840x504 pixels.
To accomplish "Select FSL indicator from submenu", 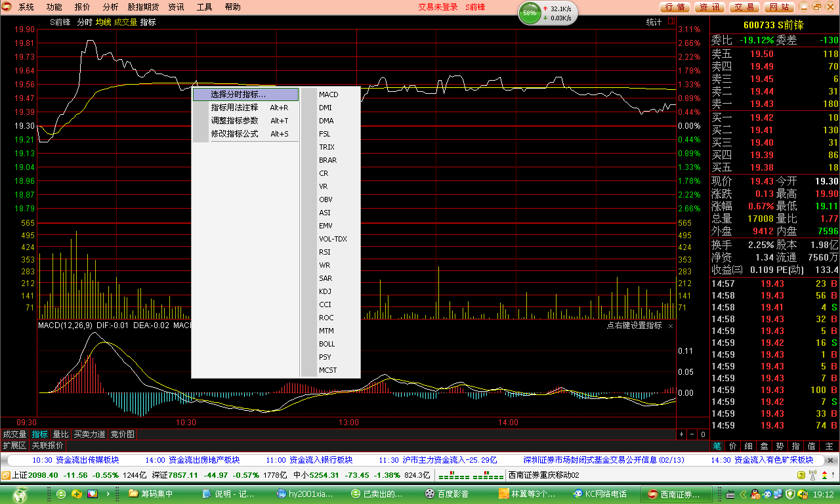I will pos(330,134).
